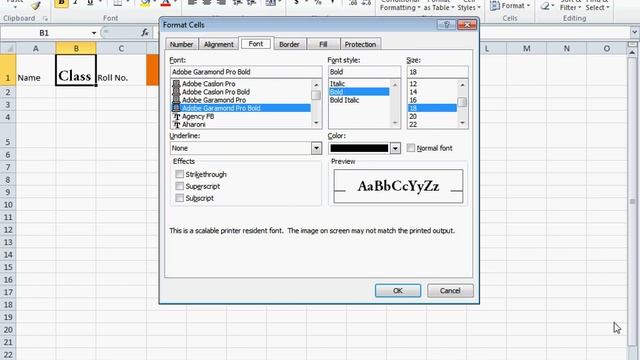Enable the Strikethrough checkbox
Screen dimensions: 640x360
(x=179, y=174)
